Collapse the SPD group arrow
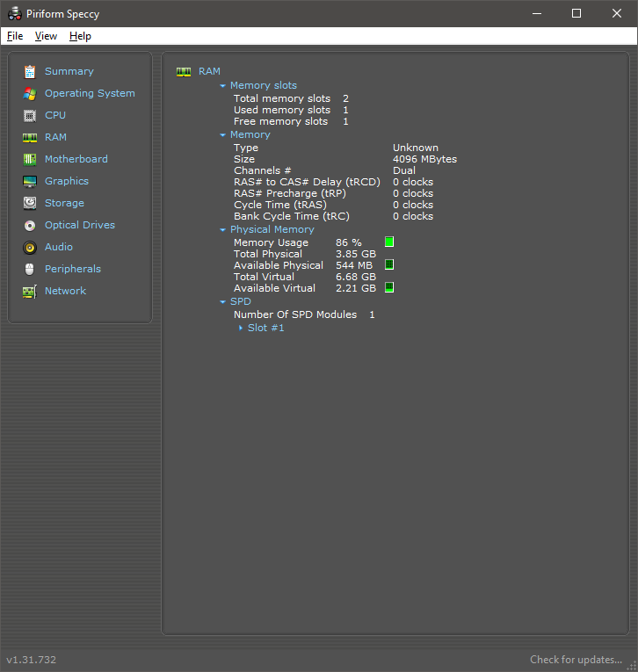Image resolution: width=638 pixels, height=672 pixels. (x=222, y=302)
